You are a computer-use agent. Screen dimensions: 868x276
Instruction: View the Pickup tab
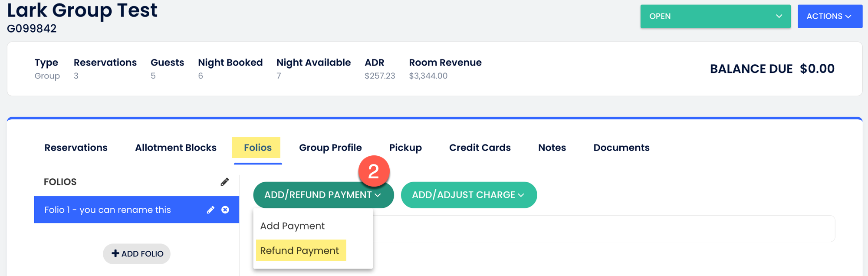pos(405,148)
